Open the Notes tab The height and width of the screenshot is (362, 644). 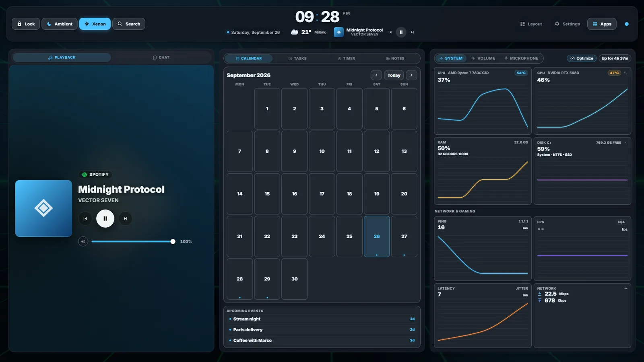(x=395, y=58)
